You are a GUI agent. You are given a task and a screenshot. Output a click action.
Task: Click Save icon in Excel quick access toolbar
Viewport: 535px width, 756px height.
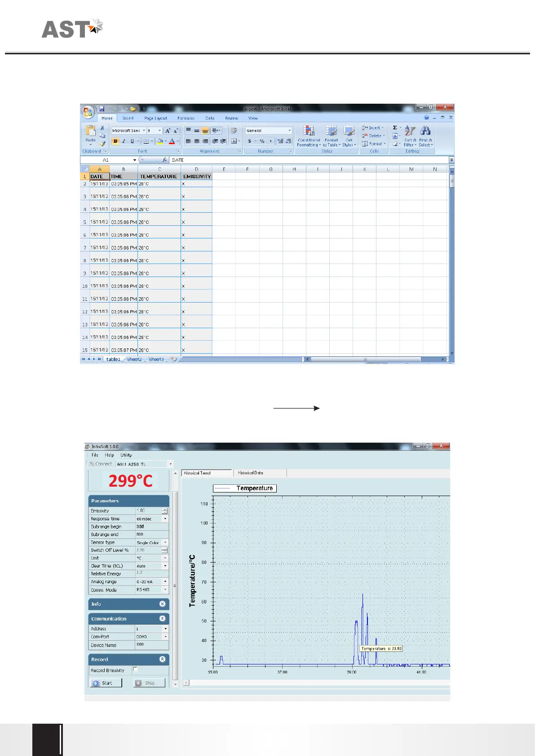click(102, 109)
